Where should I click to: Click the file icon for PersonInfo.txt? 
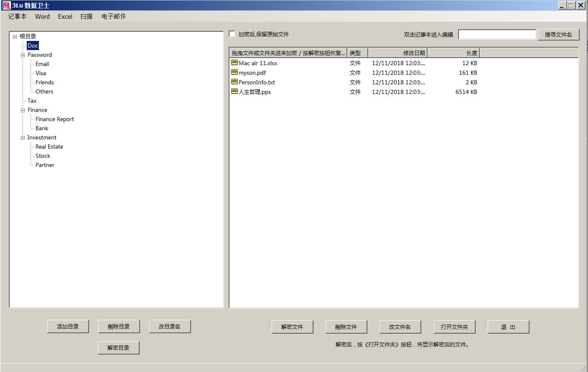coord(234,82)
